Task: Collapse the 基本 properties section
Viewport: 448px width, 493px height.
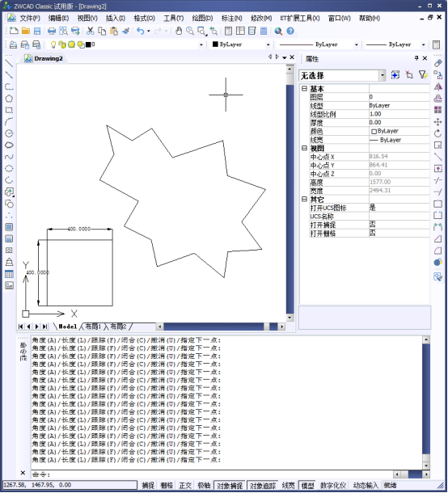Action: [x=304, y=89]
